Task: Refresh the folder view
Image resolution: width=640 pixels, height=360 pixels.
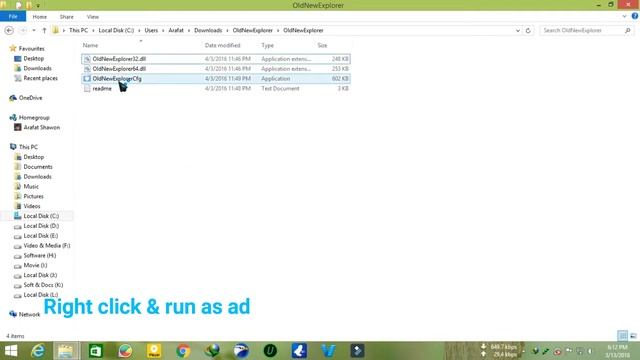Action: [x=528, y=31]
